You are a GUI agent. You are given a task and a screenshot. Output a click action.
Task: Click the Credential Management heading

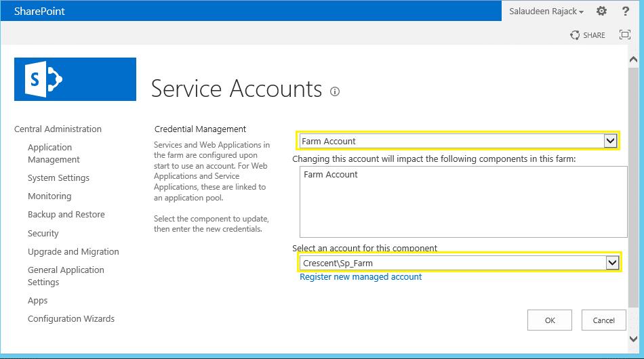(x=200, y=129)
